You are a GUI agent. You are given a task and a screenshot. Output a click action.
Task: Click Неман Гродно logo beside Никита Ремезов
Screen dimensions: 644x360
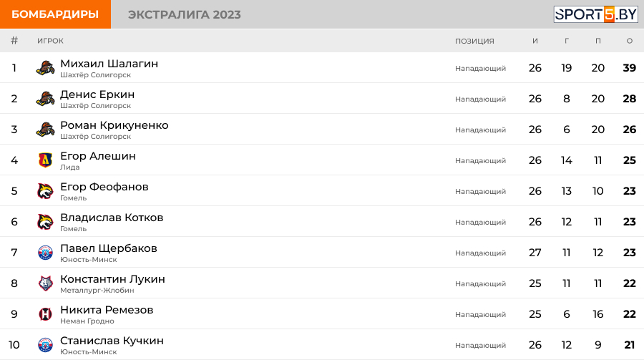coord(45,314)
